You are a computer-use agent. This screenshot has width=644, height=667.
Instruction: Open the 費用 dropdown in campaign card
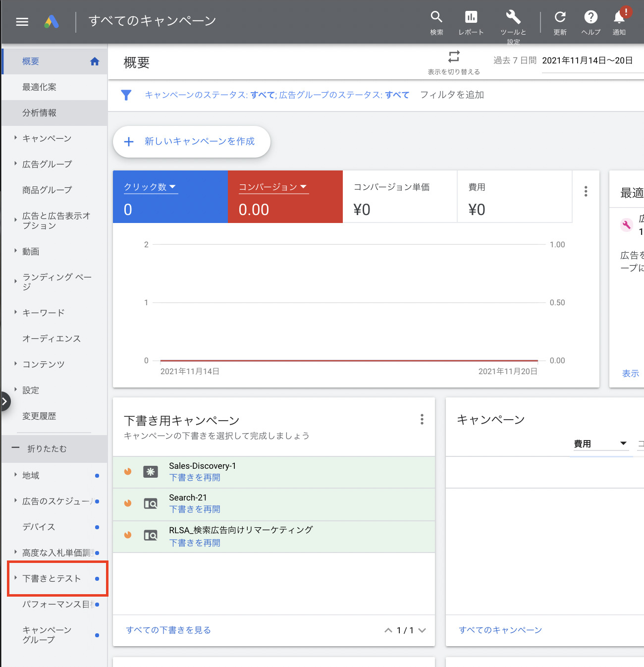click(600, 444)
